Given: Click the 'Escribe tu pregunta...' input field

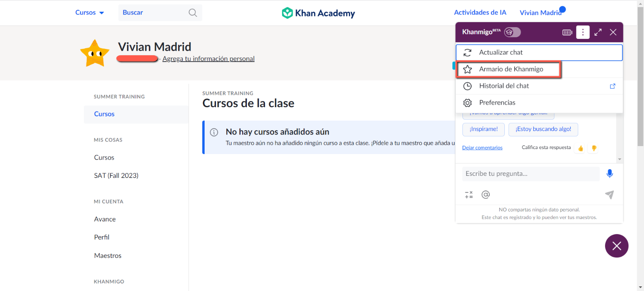Looking at the screenshot, I should 531,174.
